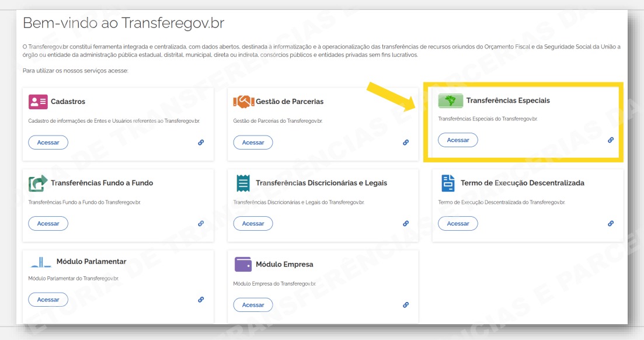The height and width of the screenshot is (340, 644).
Task: Click the Transferências Discricionárias e Legais receipt icon
Action: (x=243, y=183)
